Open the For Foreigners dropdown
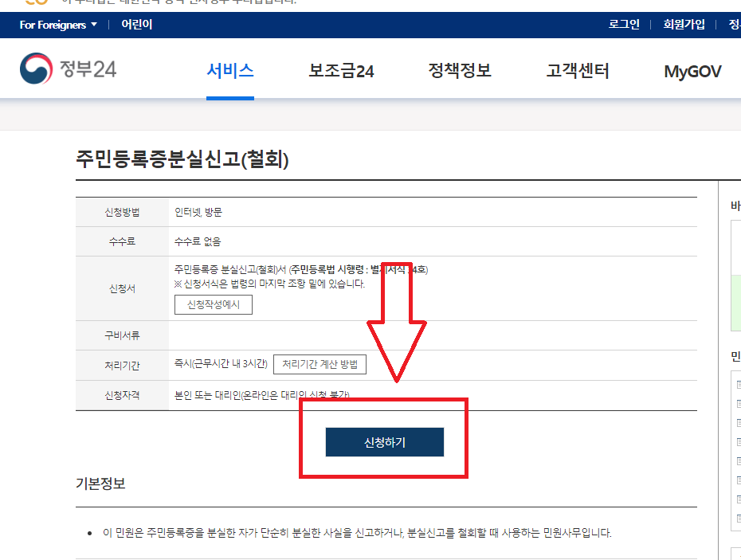 click(x=52, y=25)
